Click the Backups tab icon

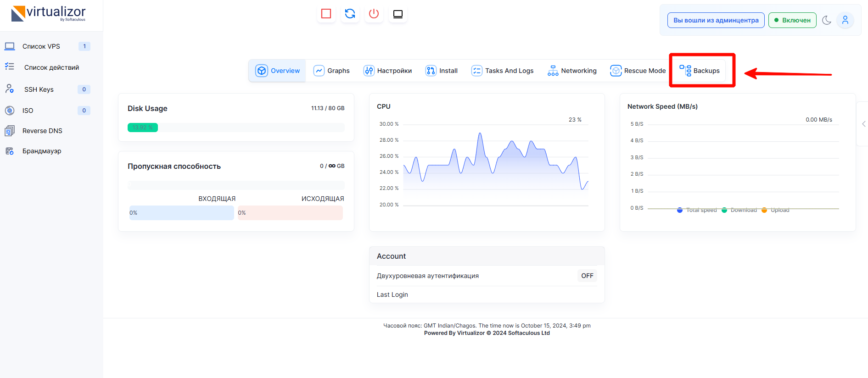pos(685,71)
